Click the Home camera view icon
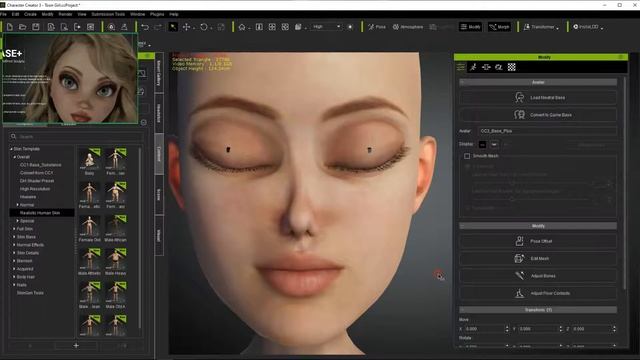Viewport: 640px width, 360px height. coord(242,27)
